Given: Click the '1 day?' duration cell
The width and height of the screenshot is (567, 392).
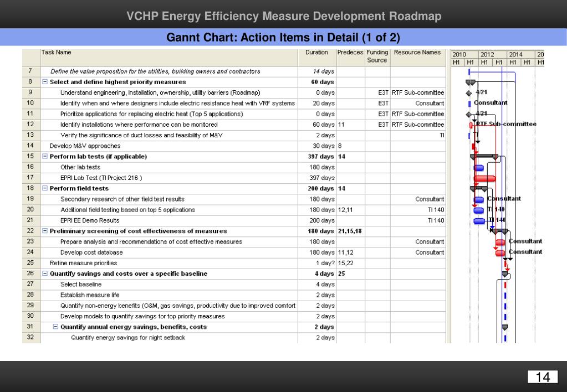Looking at the screenshot, I should tap(325, 263).
